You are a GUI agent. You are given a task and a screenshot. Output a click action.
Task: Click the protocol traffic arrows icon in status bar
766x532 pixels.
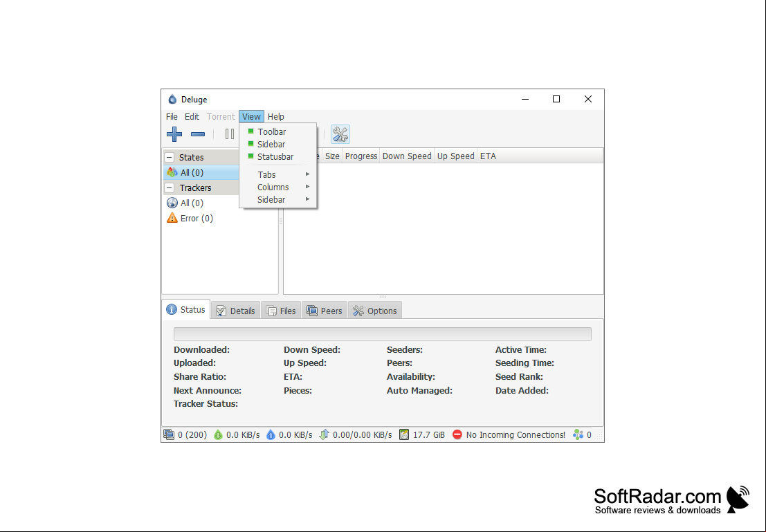(x=324, y=434)
